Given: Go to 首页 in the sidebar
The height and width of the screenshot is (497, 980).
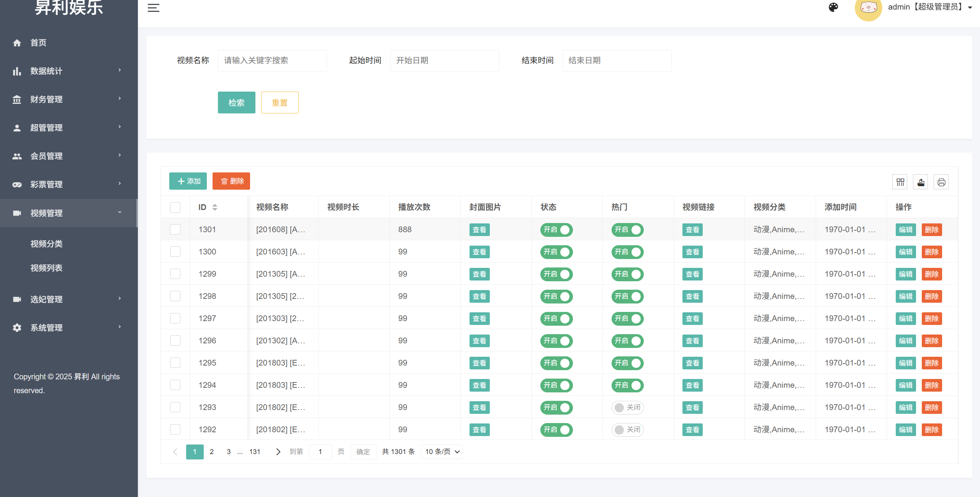Looking at the screenshot, I should tap(38, 43).
